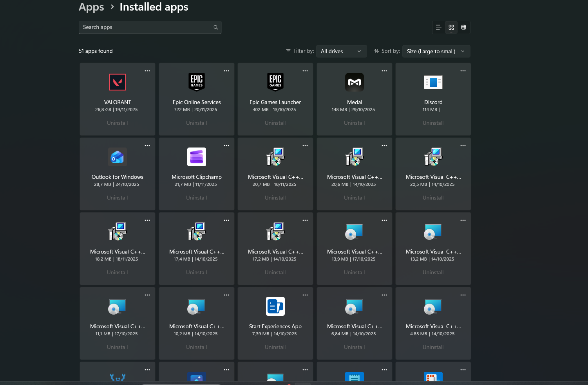Image resolution: width=588 pixels, height=385 pixels.
Task: Select the Outlook for Windows icon
Action: (x=118, y=157)
